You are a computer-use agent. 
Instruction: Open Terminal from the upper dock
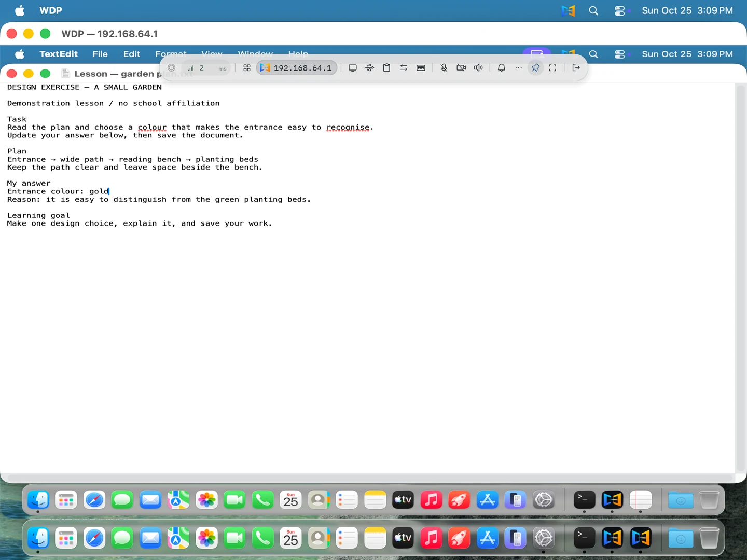(584, 500)
